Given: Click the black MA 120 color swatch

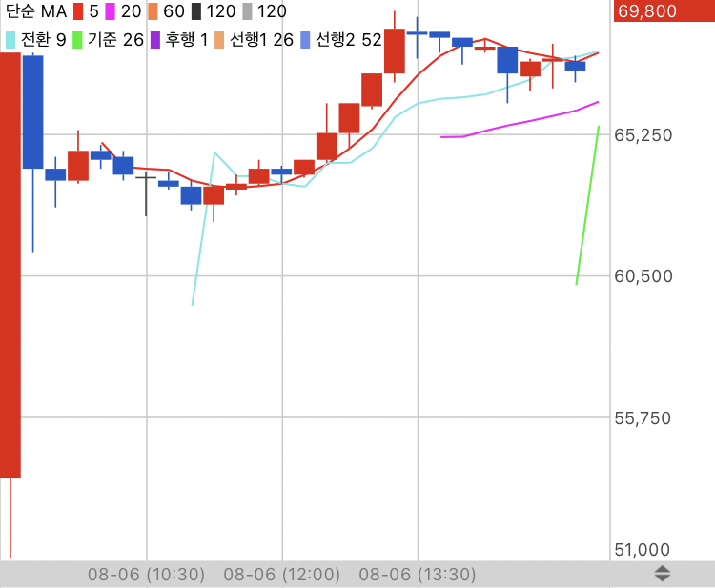Looking at the screenshot, I should coord(196,11).
